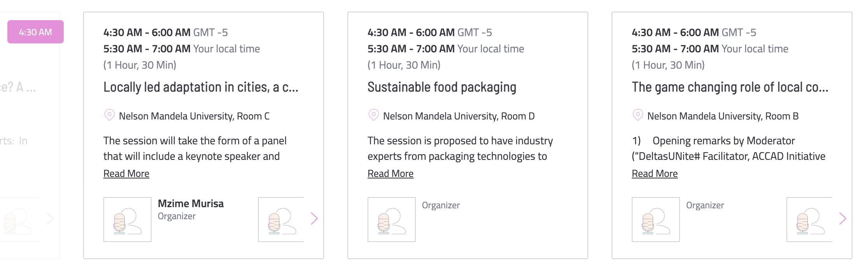
Task: Click faded speaker arrow in leftmost partial card
Action: (50, 219)
